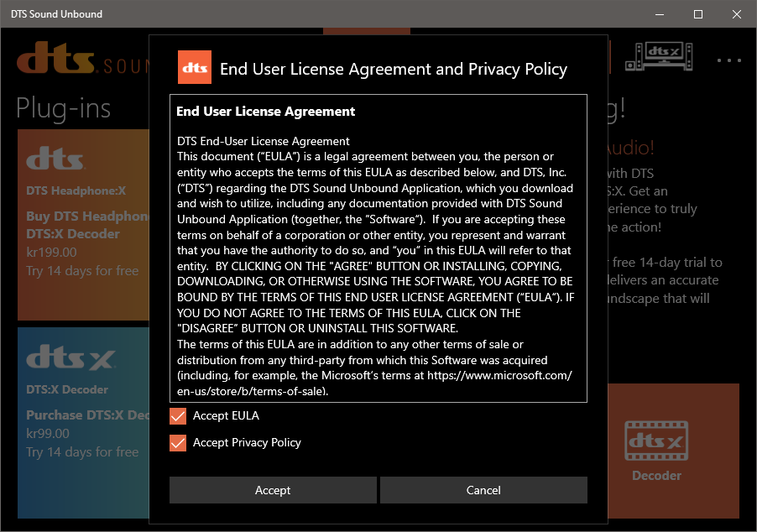Click the Microsoft terms-of-sale URL text
This screenshot has width=757, height=532.
pyautogui.click(x=374, y=383)
